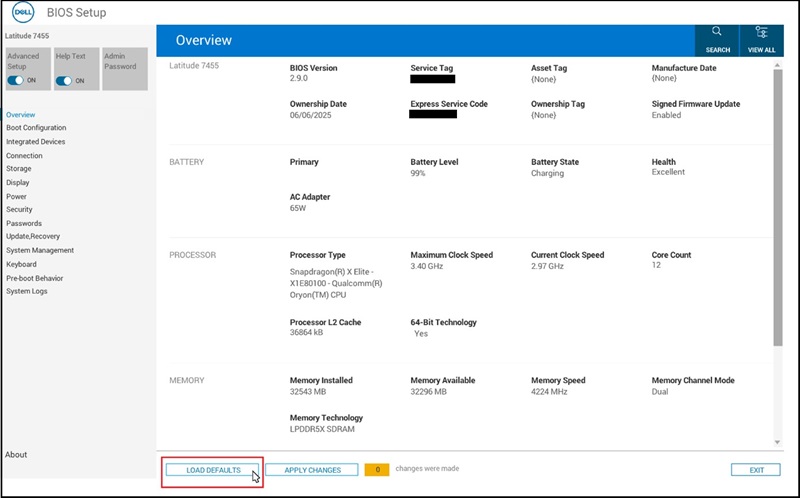Select Update,Recovery menu item
Viewport: 800px width, 498px height.
pos(33,237)
